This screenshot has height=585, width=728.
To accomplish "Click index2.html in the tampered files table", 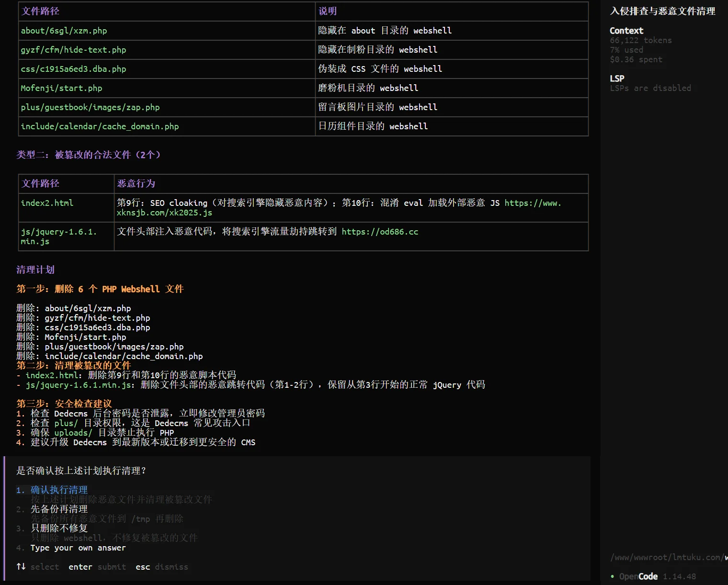I will [x=47, y=203].
